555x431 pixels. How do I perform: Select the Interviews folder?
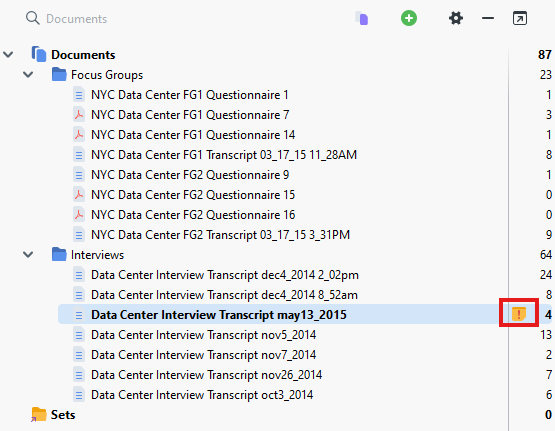click(97, 255)
